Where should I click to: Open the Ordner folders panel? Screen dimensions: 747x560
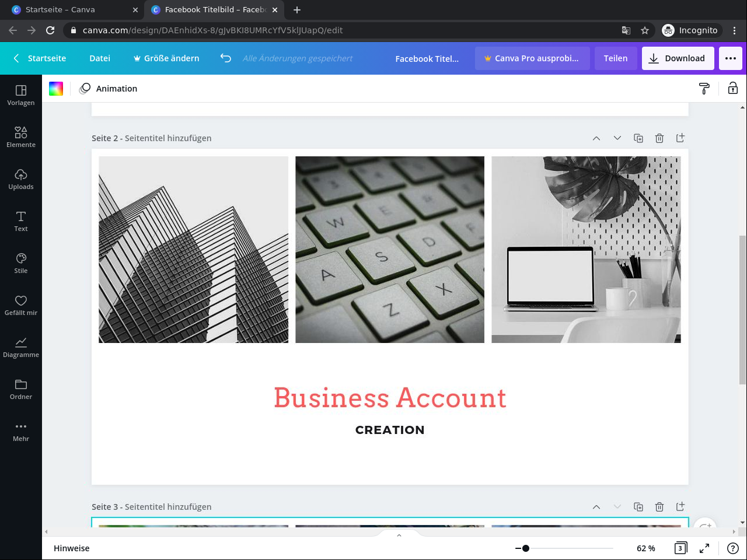[x=21, y=389]
